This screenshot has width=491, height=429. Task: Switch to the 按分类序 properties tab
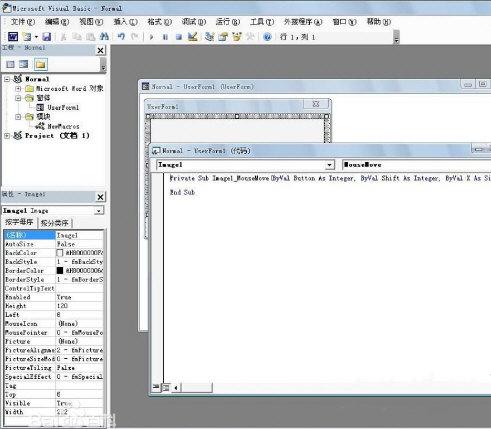54,223
